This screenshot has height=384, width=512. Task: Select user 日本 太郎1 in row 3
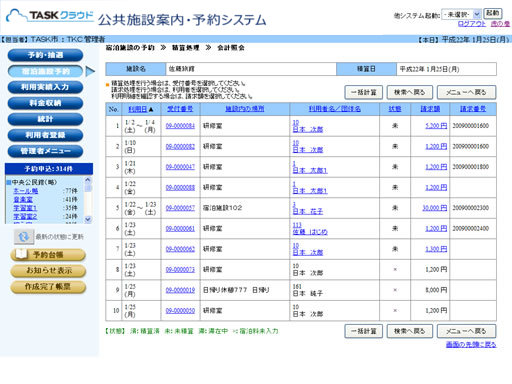point(310,170)
